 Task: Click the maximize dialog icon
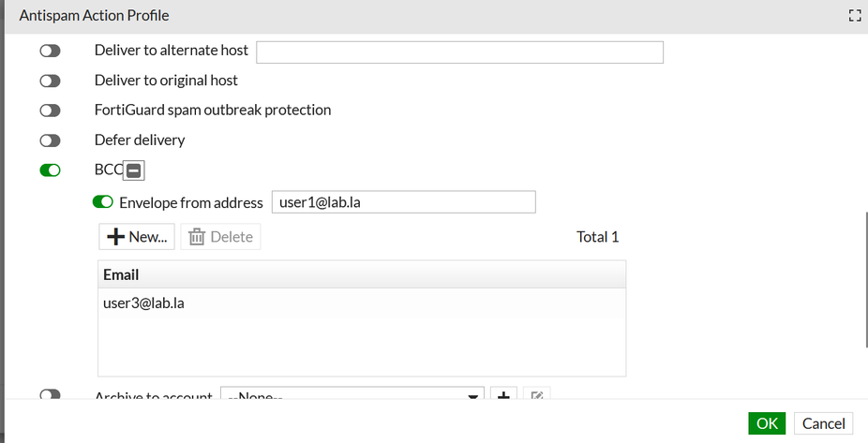coord(854,16)
